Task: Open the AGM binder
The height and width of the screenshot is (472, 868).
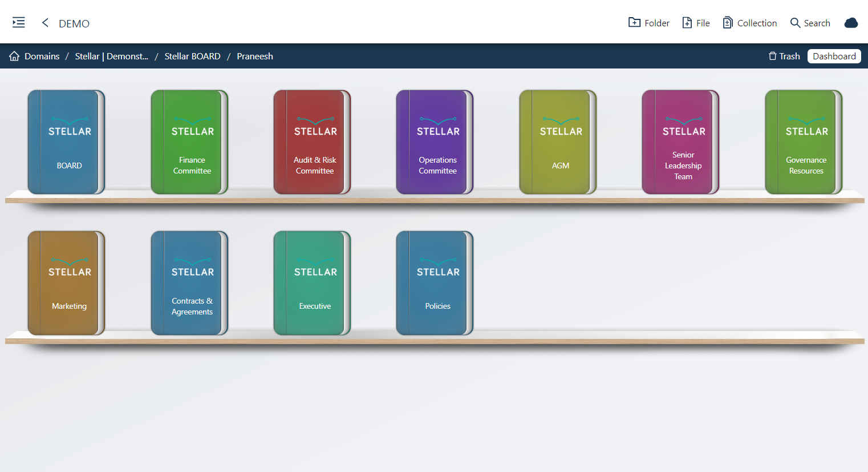Action: (557, 142)
